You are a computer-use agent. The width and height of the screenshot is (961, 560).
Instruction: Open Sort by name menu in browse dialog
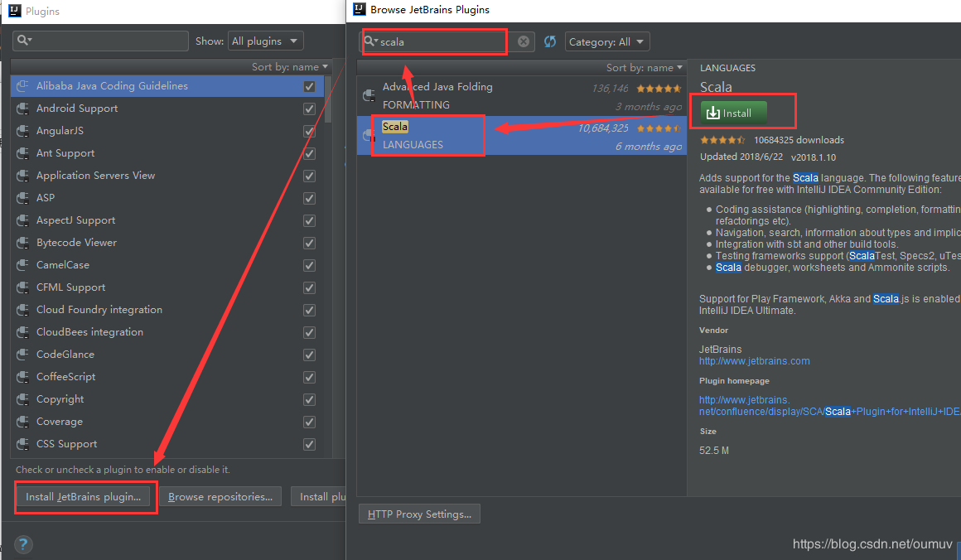point(645,67)
